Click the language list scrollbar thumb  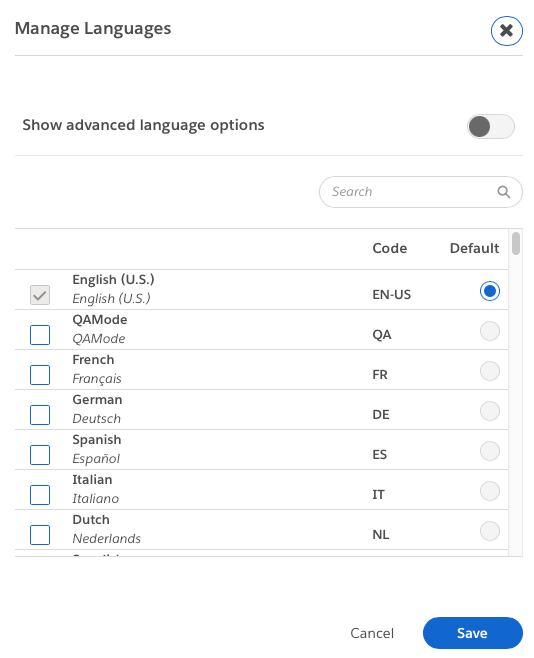516,243
